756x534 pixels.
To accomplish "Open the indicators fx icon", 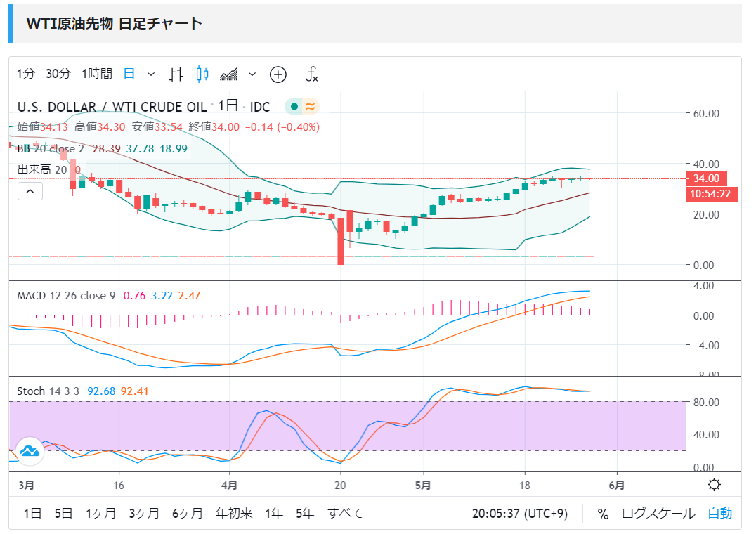I will (312, 74).
